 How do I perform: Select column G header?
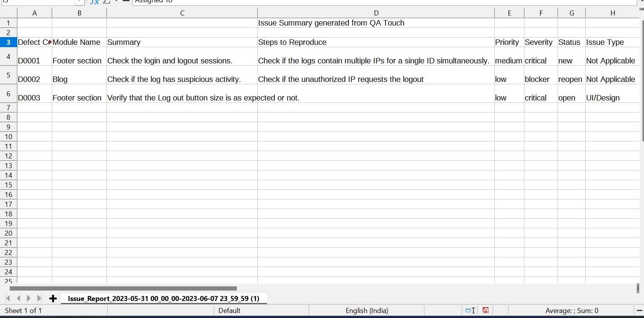point(571,13)
